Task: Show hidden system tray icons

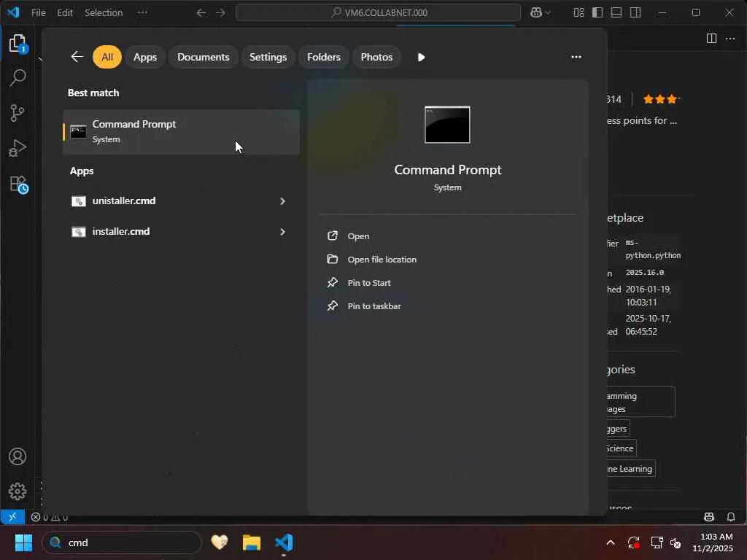Action: point(611,542)
